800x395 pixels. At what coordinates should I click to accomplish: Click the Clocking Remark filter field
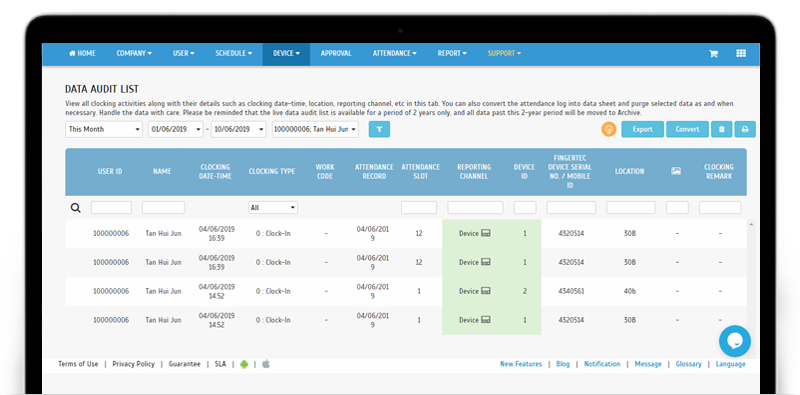[720, 208]
